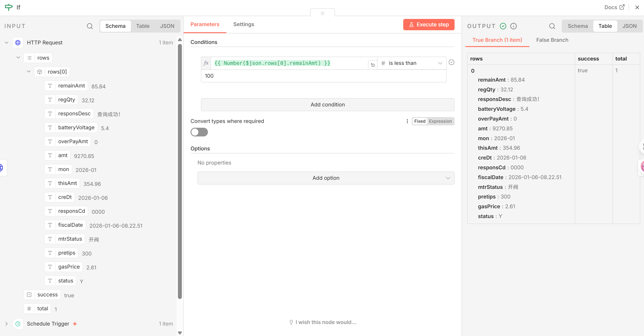This screenshot has width=644, height=336.
Task: Click the HTTP Request globe icon
Action: [x=18, y=42]
